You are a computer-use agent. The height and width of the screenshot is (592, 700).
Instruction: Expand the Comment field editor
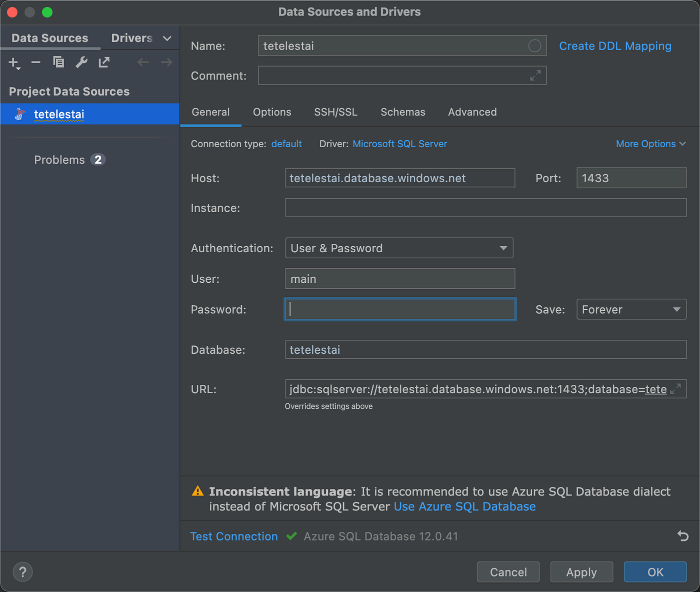pyautogui.click(x=535, y=76)
